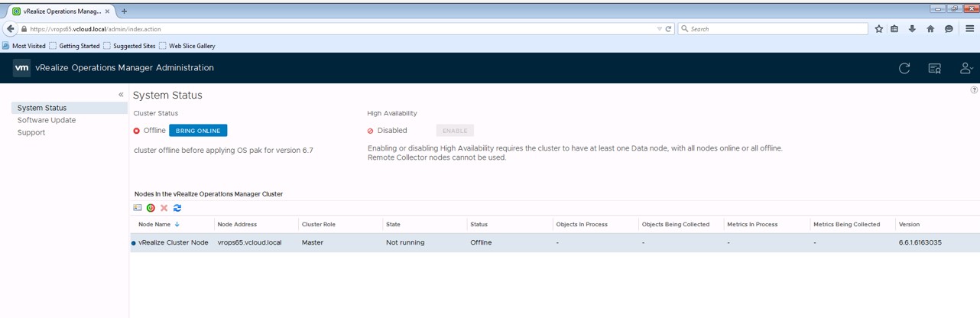Click the cluster offline reason text
980x318 pixels.
223,151
